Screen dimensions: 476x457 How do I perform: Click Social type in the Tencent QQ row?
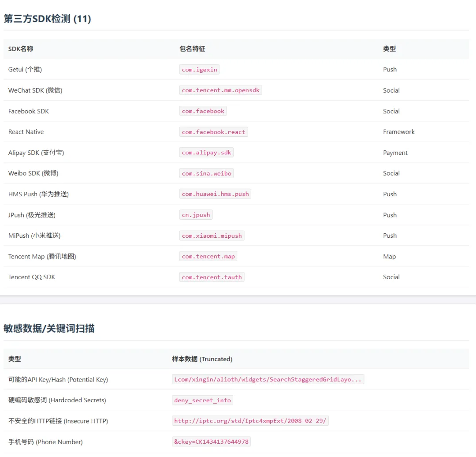391,277
